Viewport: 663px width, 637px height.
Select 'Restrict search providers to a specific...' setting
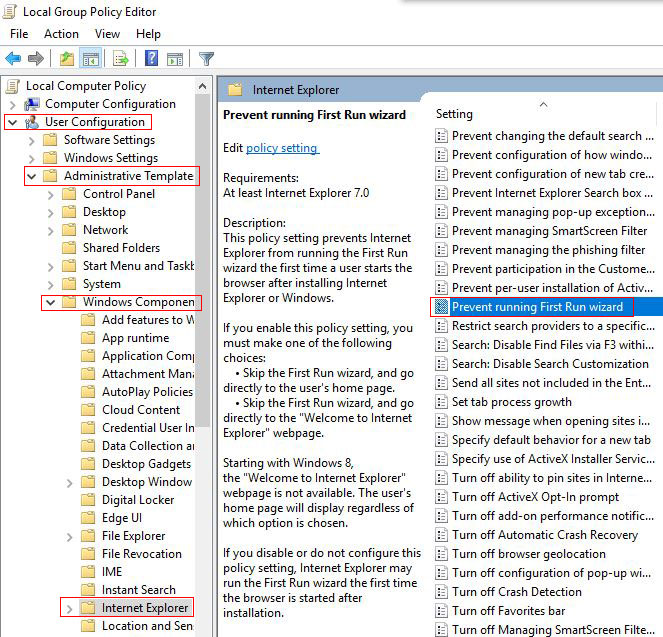553,325
